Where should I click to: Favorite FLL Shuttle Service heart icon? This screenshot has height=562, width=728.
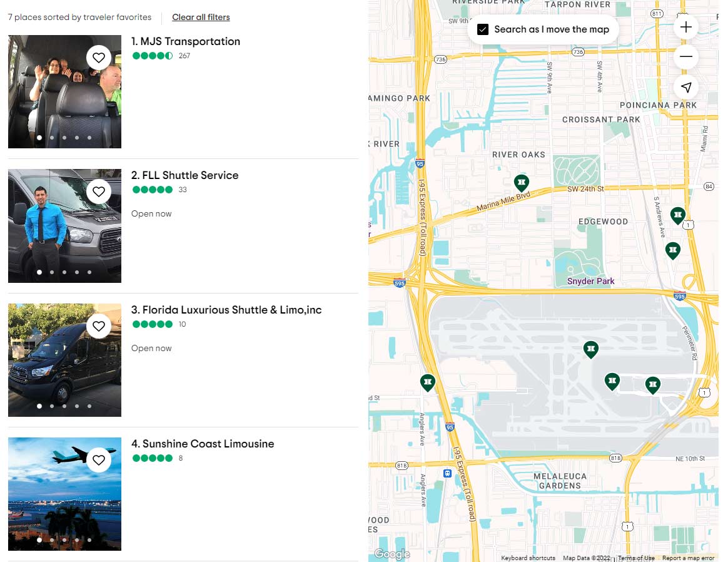[98, 192]
